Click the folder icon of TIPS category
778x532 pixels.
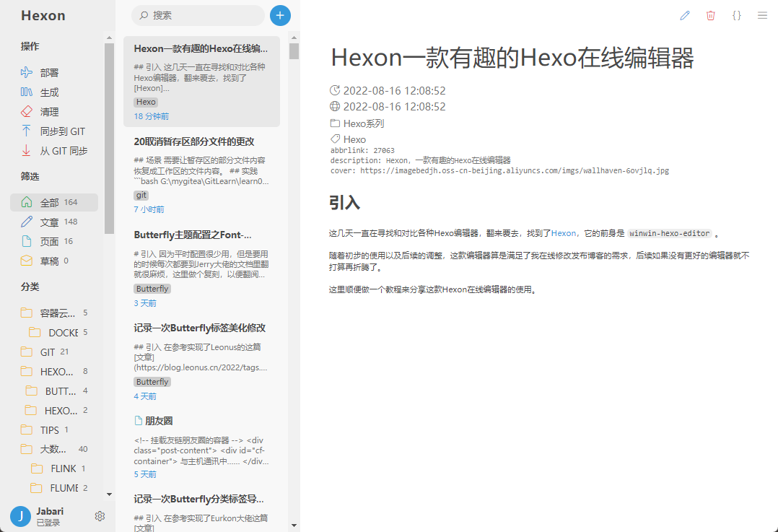(26, 429)
